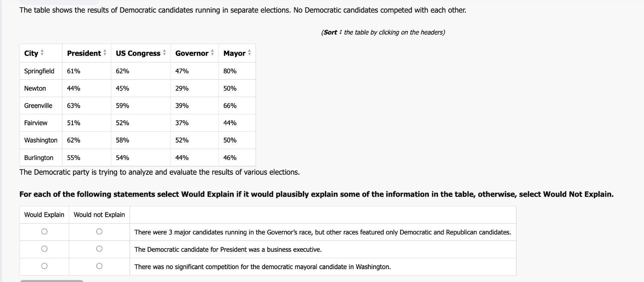
Task: Click the Governor header label
Action: [192, 53]
